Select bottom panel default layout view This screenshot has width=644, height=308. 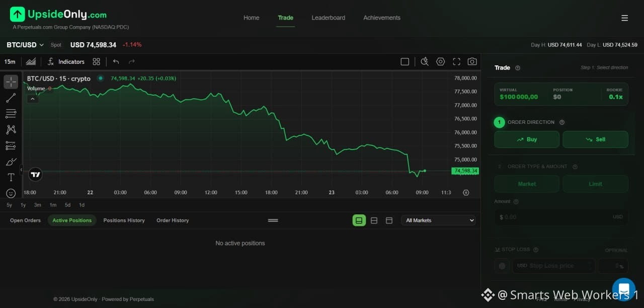point(359,220)
